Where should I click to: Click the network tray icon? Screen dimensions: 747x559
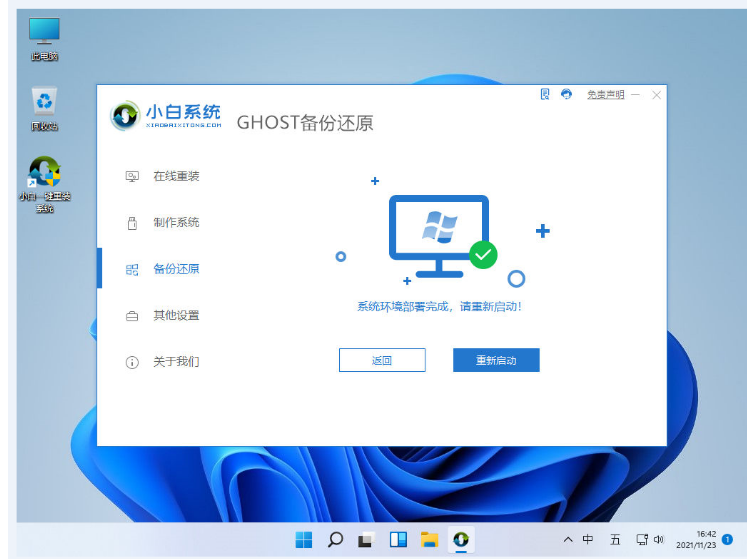pos(642,539)
